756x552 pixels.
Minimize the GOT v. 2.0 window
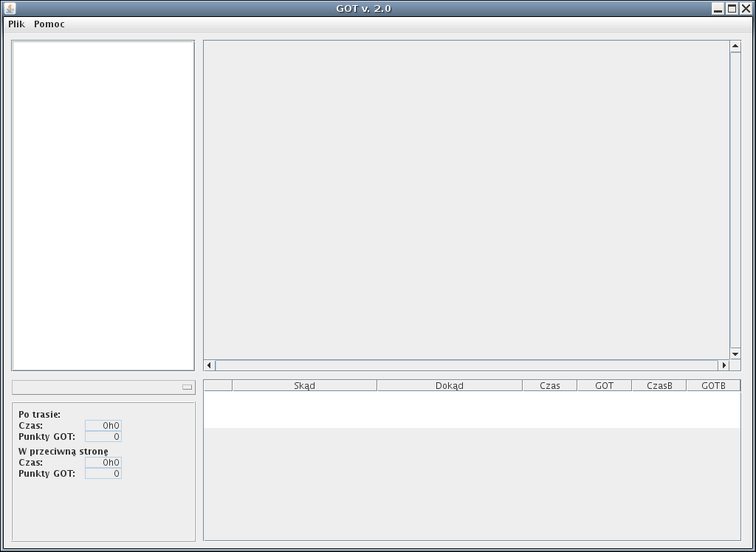click(718, 9)
